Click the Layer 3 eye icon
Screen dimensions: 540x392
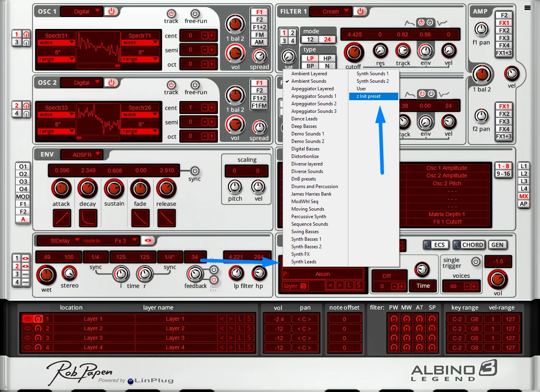pos(27,338)
